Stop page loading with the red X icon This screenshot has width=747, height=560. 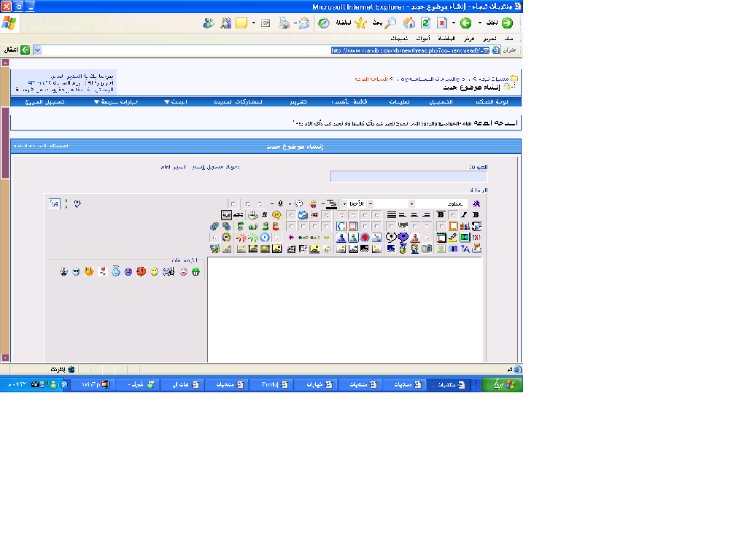click(x=442, y=23)
